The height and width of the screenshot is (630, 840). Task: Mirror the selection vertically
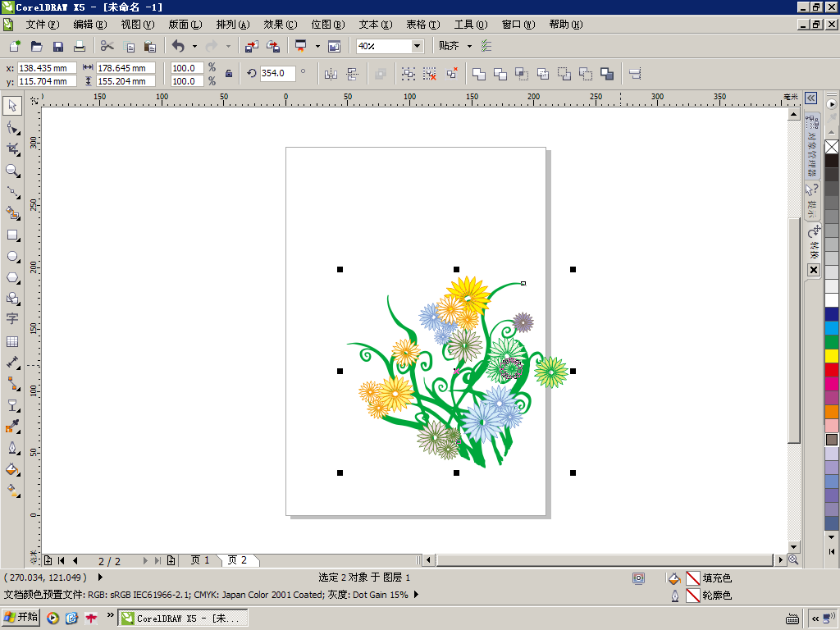pyautogui.click(x=352, y=74)
